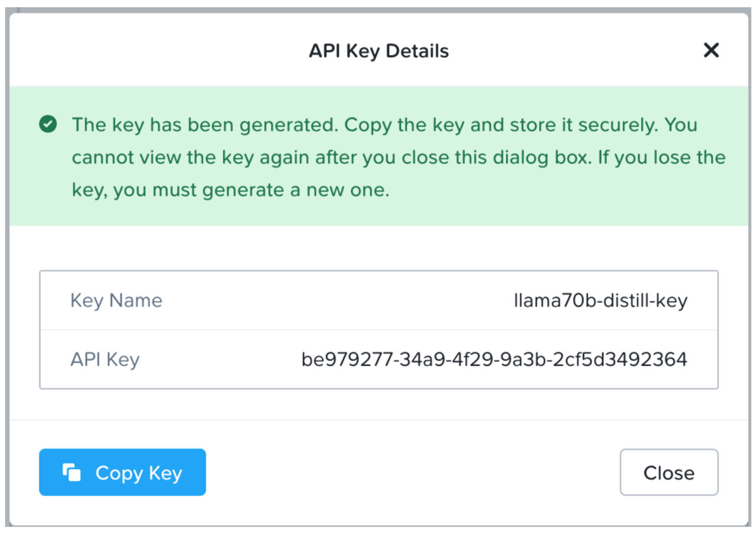This screenshot has height=533, width=756.
Task: Click the Key Name table row
Action: pyautogui.click(x=378, y=300)
